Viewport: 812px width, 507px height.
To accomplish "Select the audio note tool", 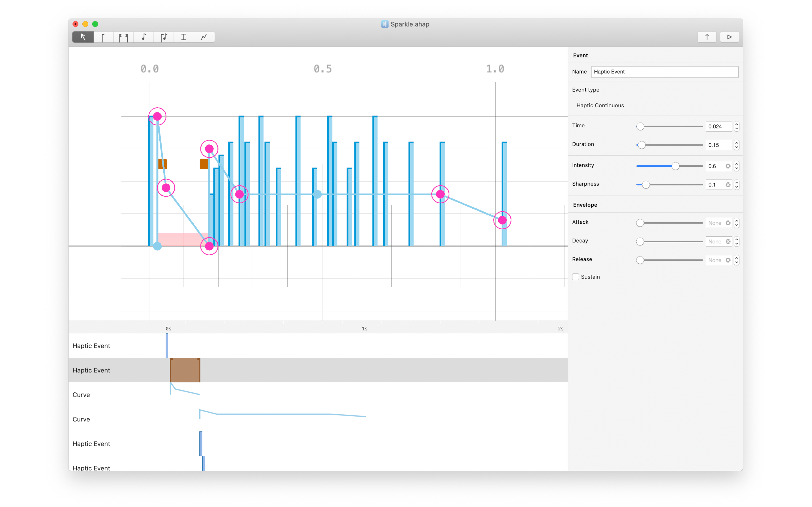I will (x=144, y=37).
